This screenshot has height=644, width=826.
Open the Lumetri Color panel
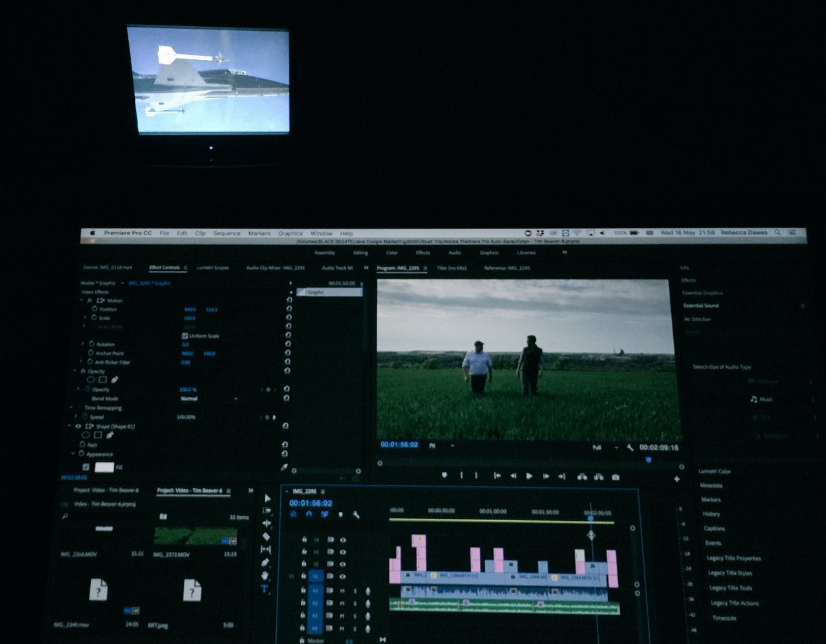714,471
